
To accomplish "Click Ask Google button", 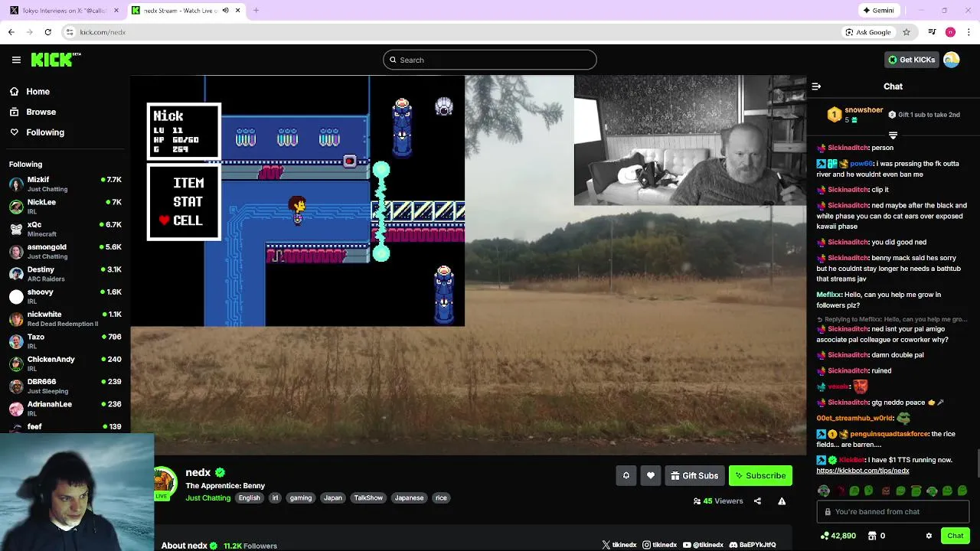I will point(868,32).
